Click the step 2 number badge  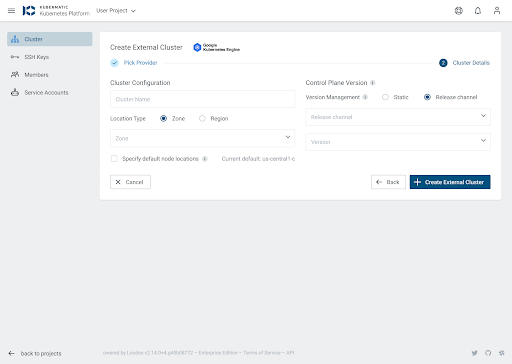443,63
